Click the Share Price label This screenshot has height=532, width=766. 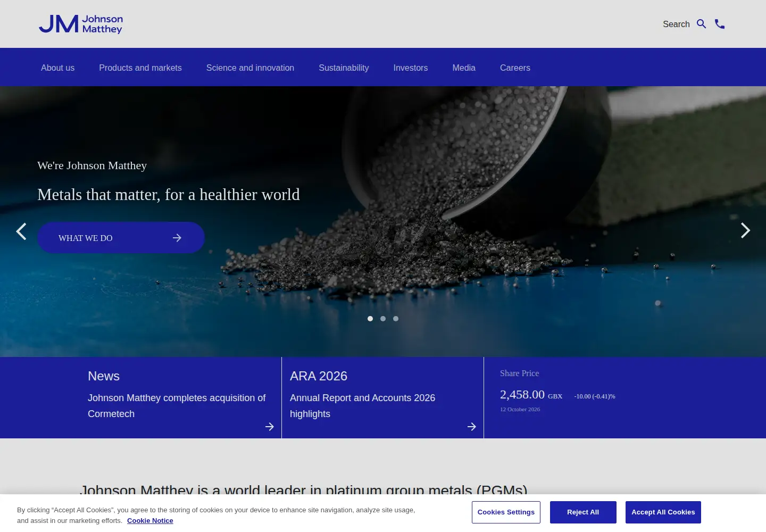[519, 373]
